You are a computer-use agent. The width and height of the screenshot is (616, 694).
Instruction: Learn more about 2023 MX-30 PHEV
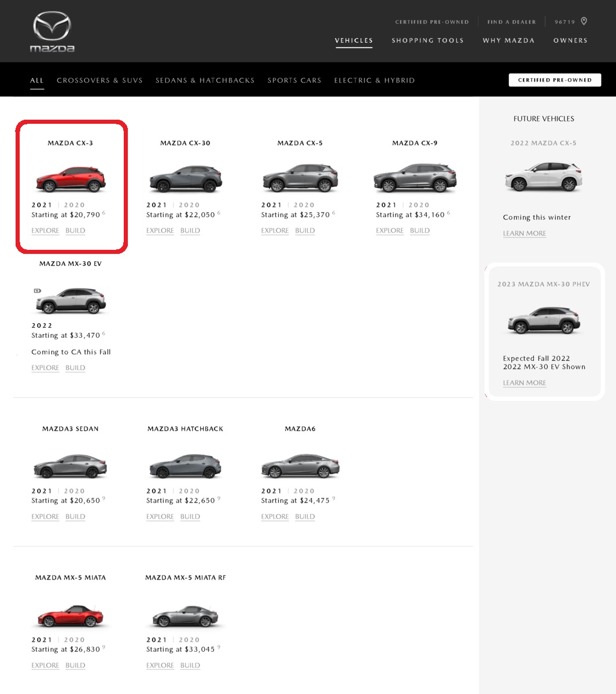click(525, 382)
